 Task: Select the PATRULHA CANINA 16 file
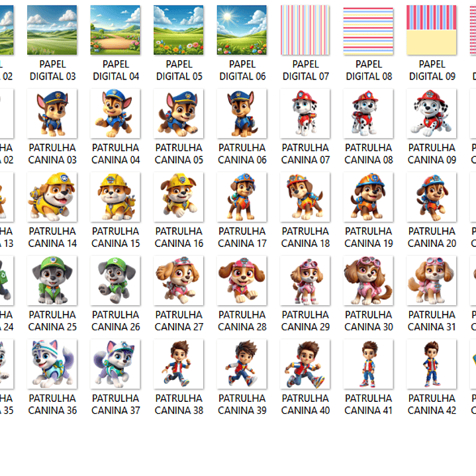[179, 197]
